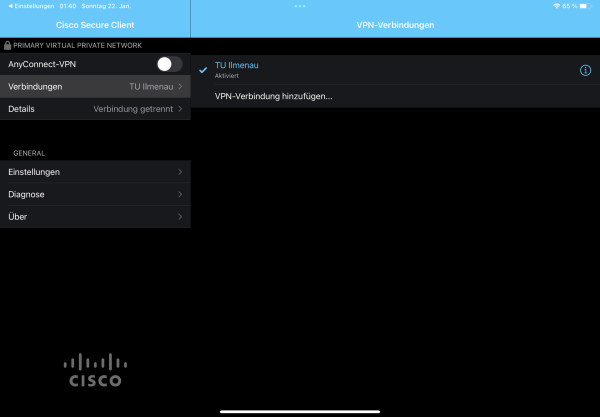Expand the Diagnose row chevron
This screenshot has width=600, height=417.
pos(180,194)
